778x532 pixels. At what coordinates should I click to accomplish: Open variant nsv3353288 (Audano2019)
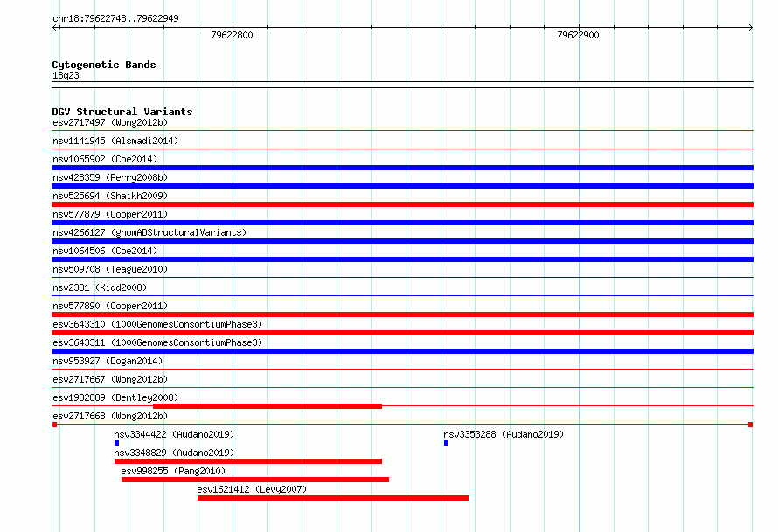(x=504, y=434)
